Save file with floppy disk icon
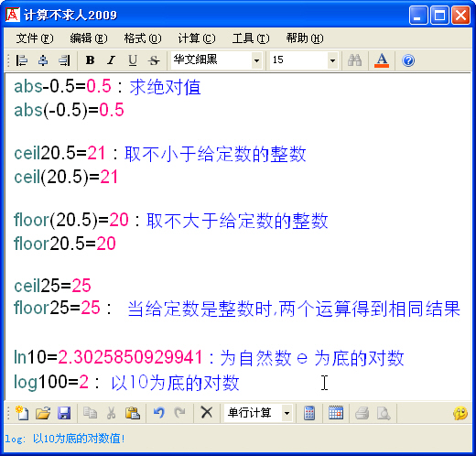The image size is (476, 456). point(64,413)
